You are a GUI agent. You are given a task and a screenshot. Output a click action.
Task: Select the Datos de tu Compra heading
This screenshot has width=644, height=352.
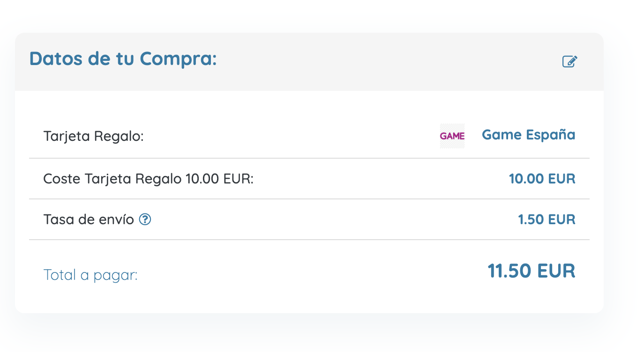tap(123, 59)
